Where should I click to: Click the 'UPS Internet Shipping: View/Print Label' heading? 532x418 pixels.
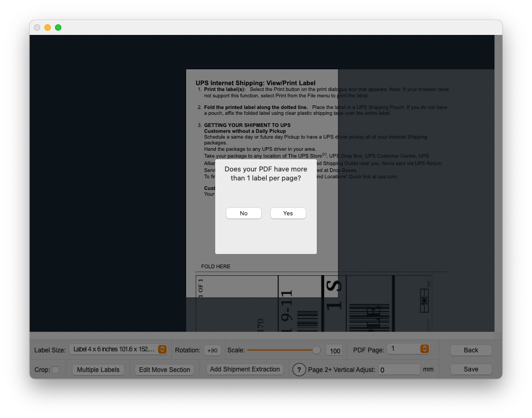255,83
